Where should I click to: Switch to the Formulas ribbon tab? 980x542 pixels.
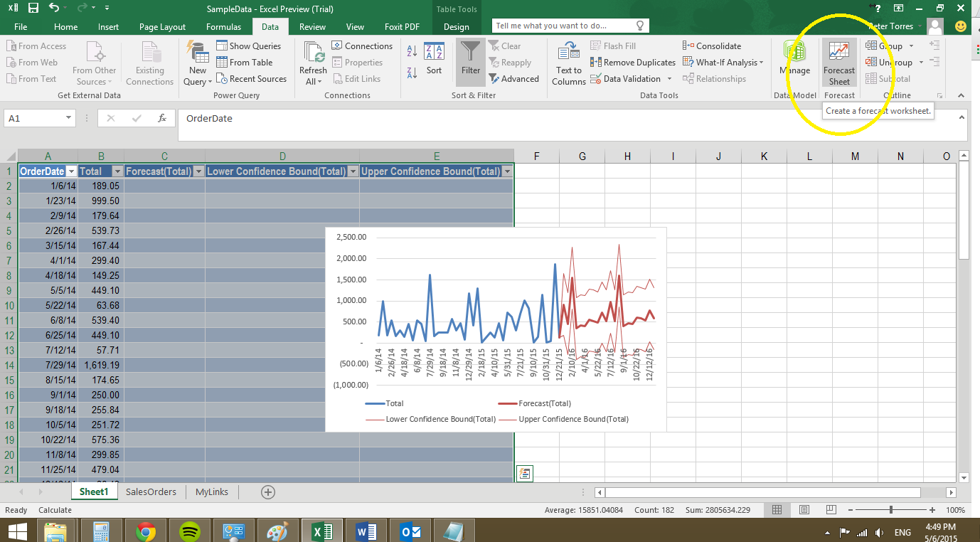pyautogui.click(x=223, y=26)
